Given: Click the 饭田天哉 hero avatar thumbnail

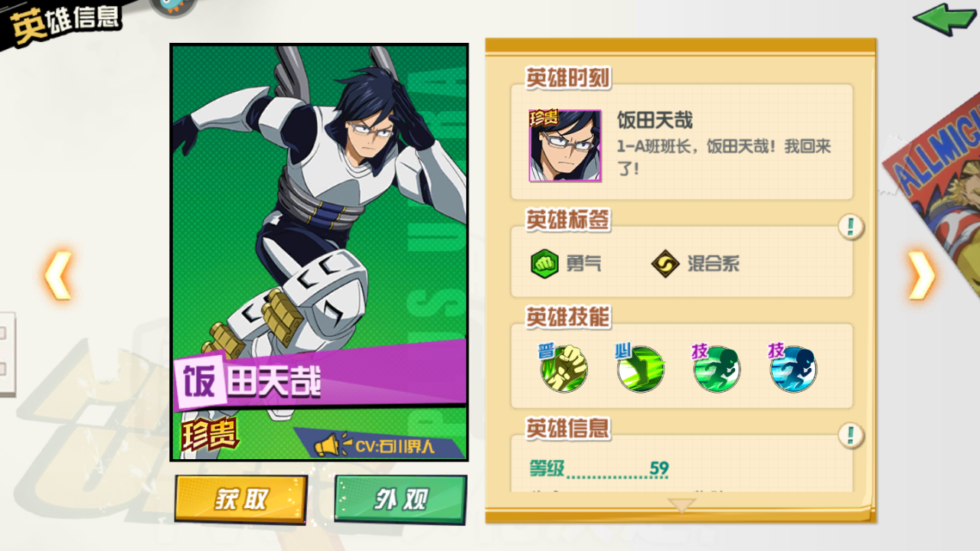Looking at the screenshot, I should point(565,145).
